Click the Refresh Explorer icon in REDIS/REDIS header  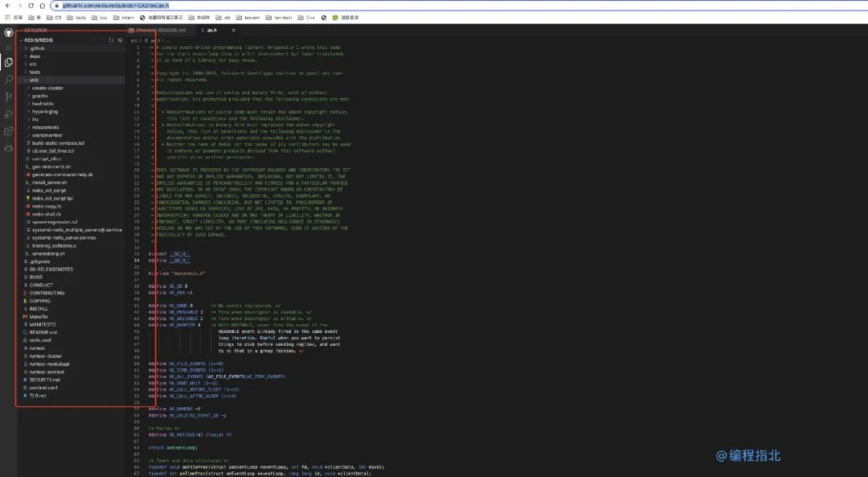point(111,40)
